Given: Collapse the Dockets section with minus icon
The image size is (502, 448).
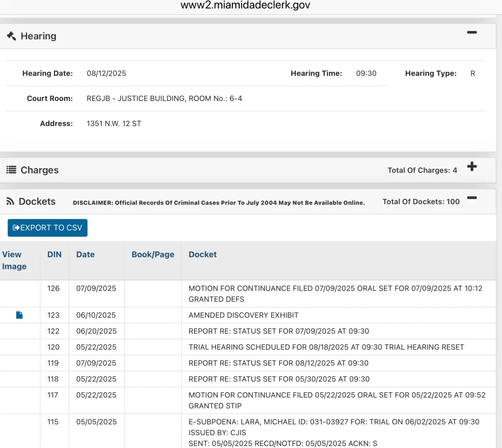Looking at the screenshot, I should pos(472,198).
